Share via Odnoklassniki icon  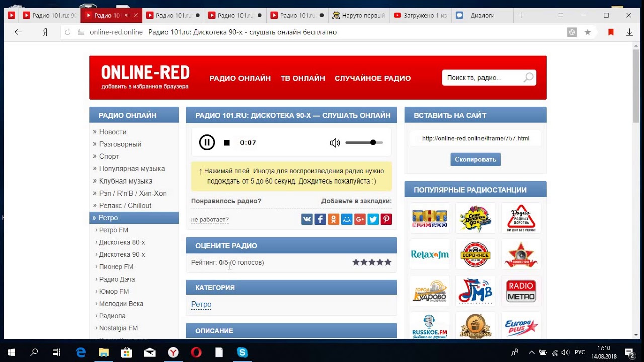pos(333,219)
